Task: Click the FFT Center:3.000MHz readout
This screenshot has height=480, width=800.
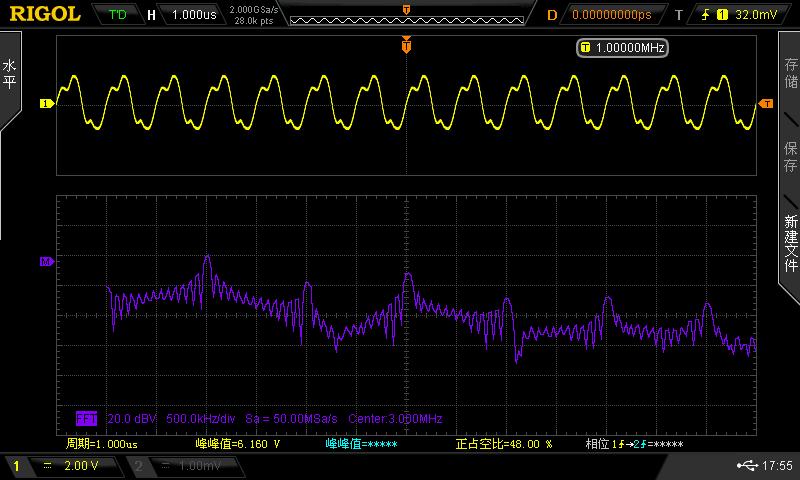Action: pos(395,419)
